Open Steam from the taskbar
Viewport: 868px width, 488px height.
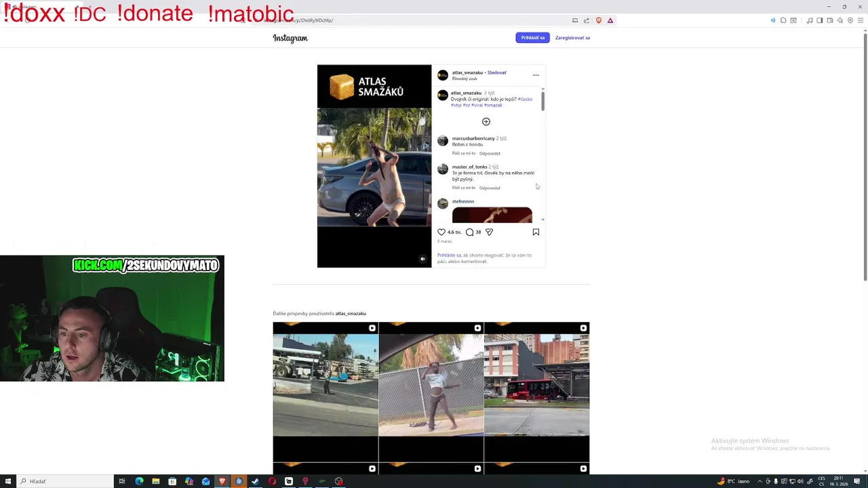click(256, 481)
